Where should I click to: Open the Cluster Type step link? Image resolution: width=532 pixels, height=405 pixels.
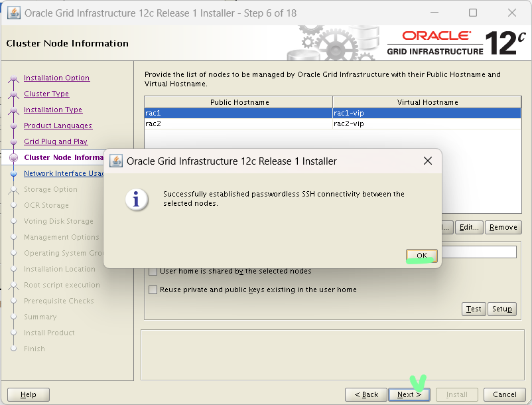[46, 94]
